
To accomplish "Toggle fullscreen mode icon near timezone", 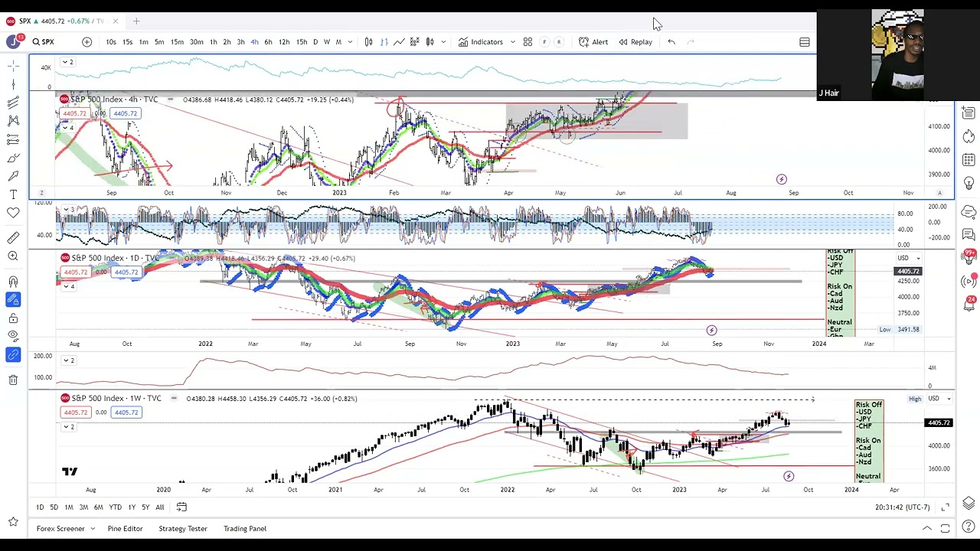I will pyautogui.click(x=946, y=507).
